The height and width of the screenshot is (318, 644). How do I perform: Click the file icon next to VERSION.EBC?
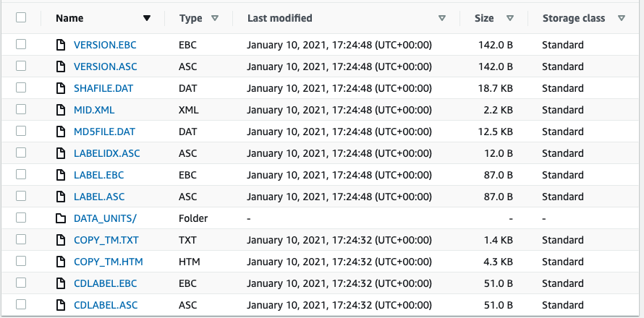61,45
